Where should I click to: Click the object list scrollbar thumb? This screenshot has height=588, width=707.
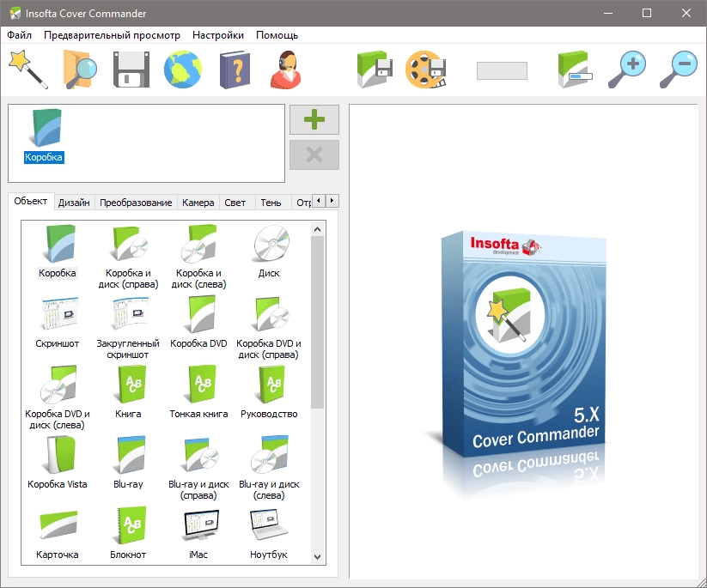318,323
